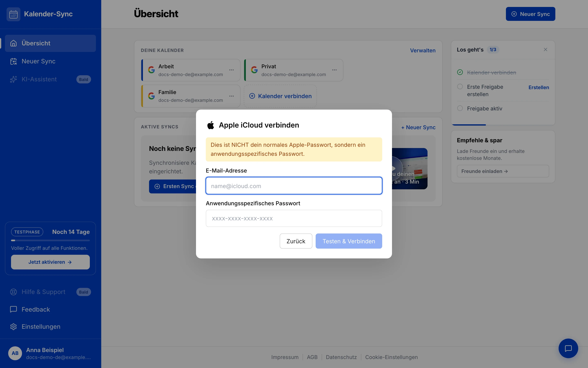Toggle the Freigabe aktiv step circle
The width and height of the screenshot is (588, 368).
tap(460, 108)
